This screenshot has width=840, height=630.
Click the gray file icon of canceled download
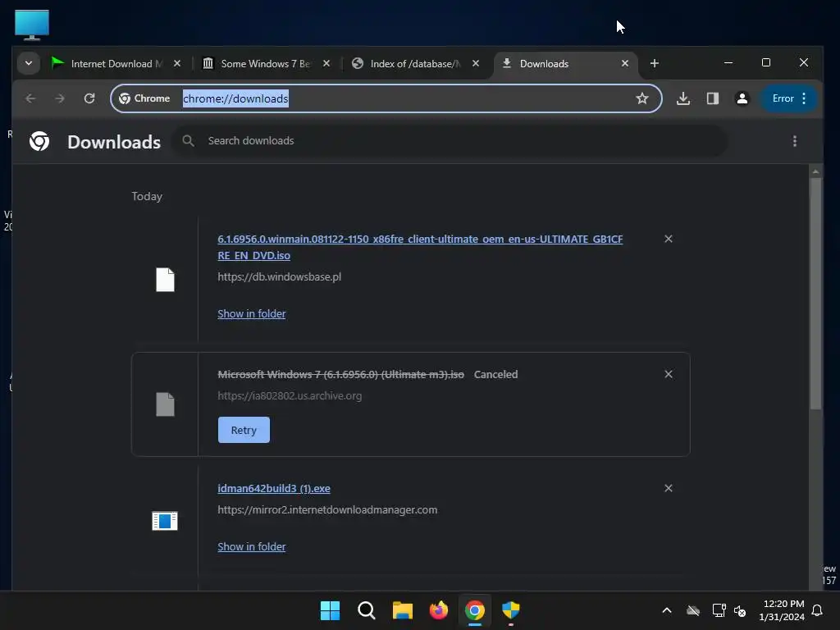click(x=165, y=404)
